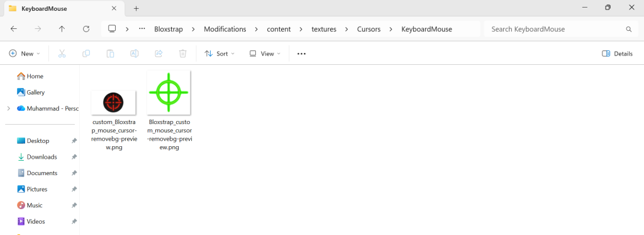
Task: Navigate to Modifications in address bar
Action: click(x=225, y=29)
